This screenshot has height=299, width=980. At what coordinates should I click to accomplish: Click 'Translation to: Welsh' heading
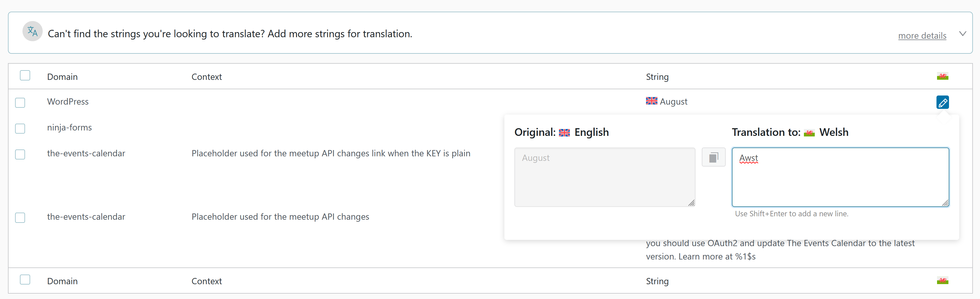790,132
